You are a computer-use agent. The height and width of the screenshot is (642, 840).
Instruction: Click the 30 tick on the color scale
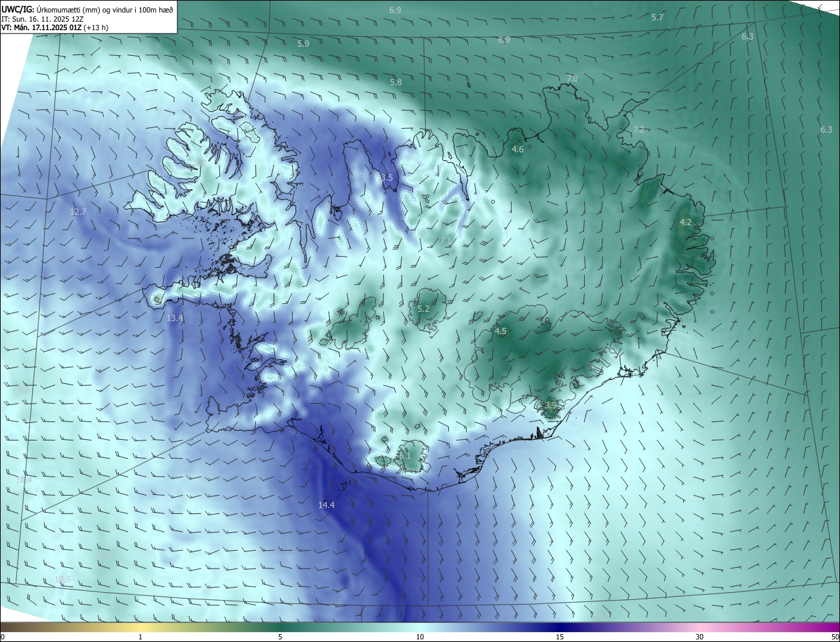(700, 637)
